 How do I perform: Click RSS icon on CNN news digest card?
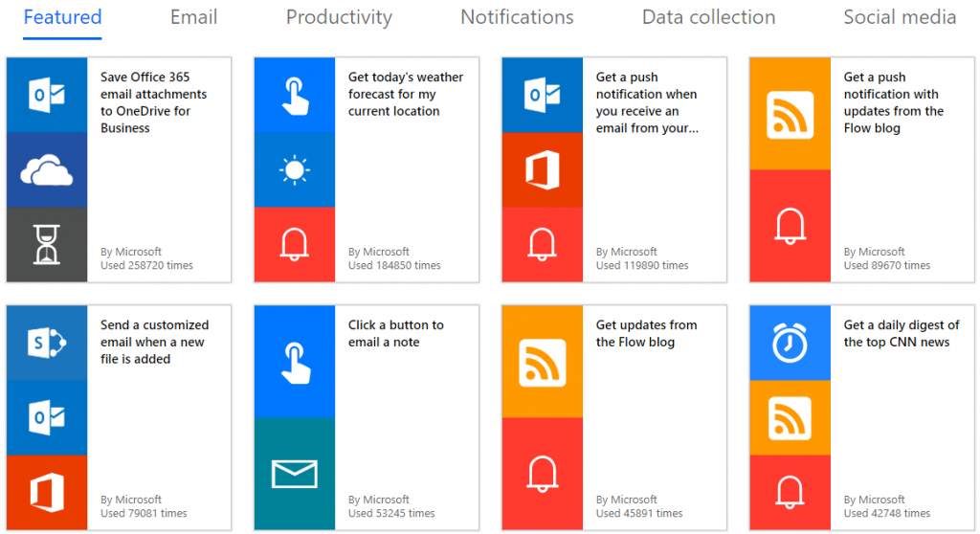click(790, 417)
